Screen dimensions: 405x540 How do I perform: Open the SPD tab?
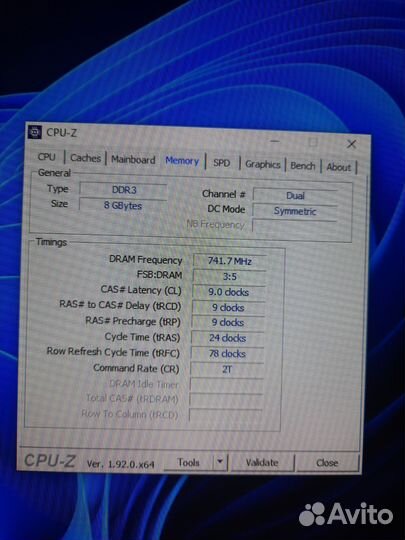[221, 163]
